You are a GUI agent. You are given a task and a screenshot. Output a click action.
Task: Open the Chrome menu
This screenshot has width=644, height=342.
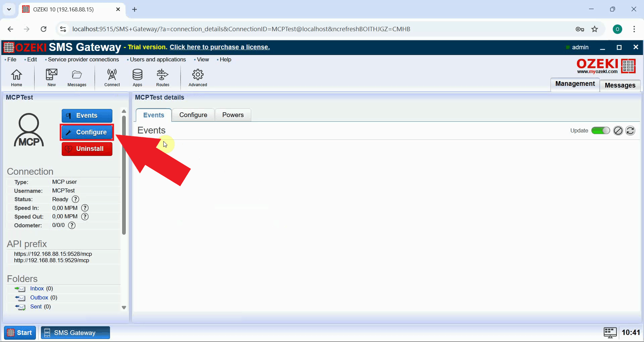(634, 29)
